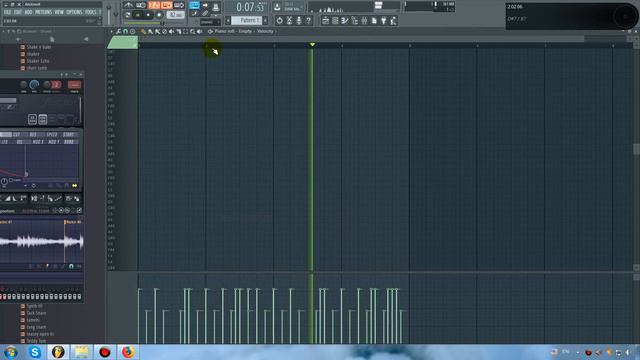The width and height of the screenshot is (640, 360).
Task: Open the ADD menu
Action: click(28, 12)
